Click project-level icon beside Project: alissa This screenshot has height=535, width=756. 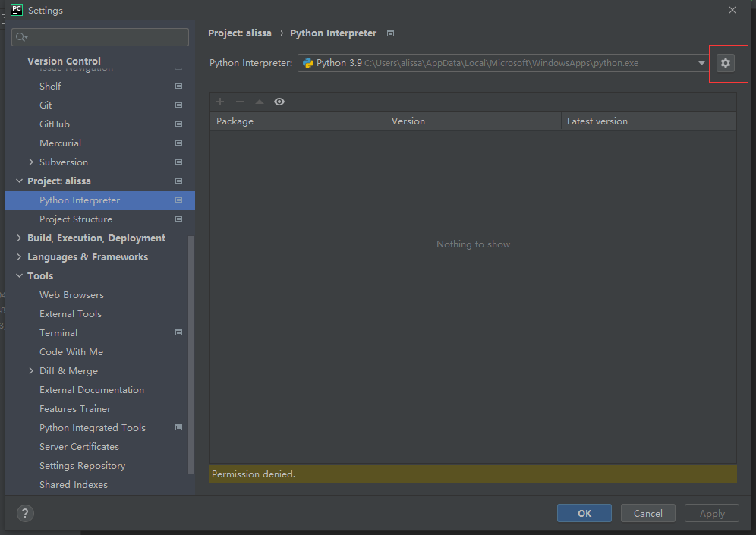click(x=179, y=181)
